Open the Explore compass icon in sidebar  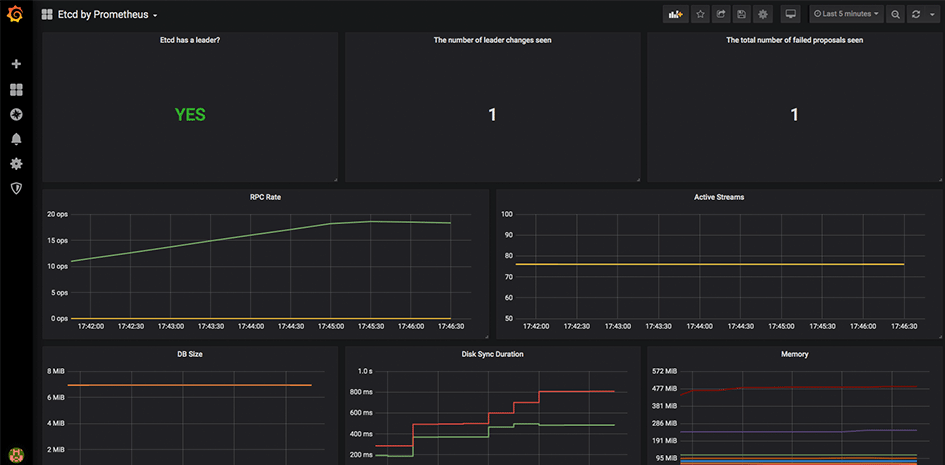tap(16, 114)
